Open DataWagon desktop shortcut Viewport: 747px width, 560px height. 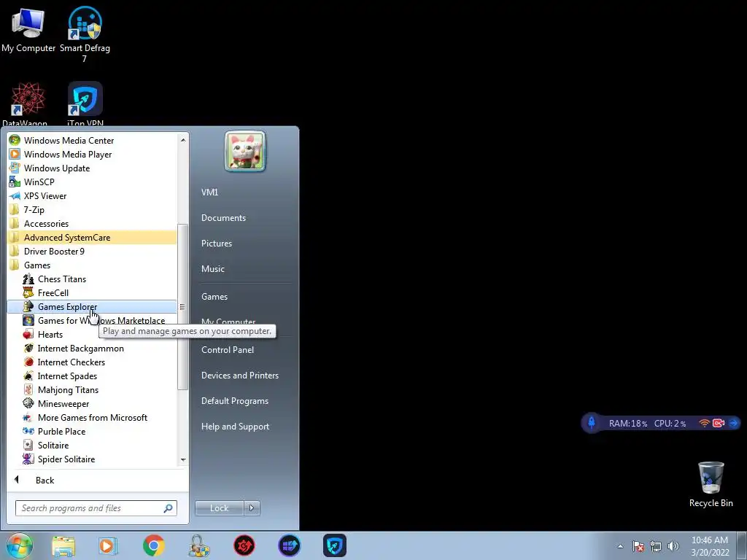27,104
